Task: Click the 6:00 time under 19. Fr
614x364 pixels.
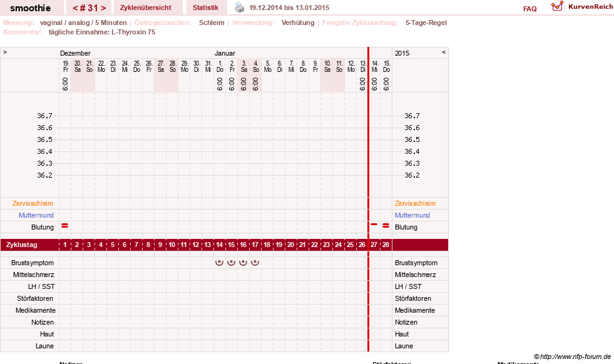Action: click(x=65, y=84)
